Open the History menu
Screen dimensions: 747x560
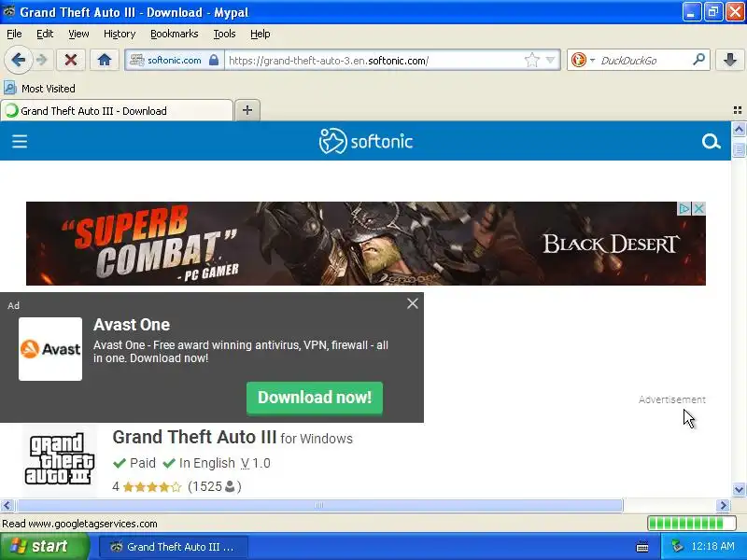120,34
